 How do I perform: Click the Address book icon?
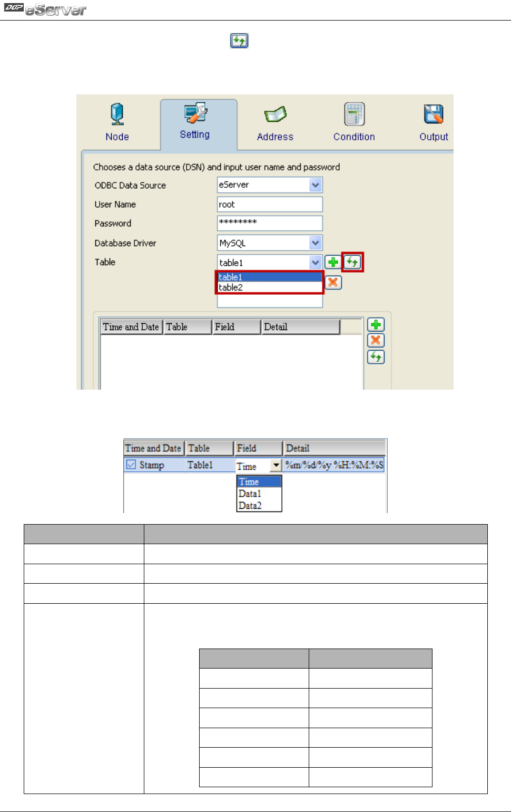[x=275, y=114]
